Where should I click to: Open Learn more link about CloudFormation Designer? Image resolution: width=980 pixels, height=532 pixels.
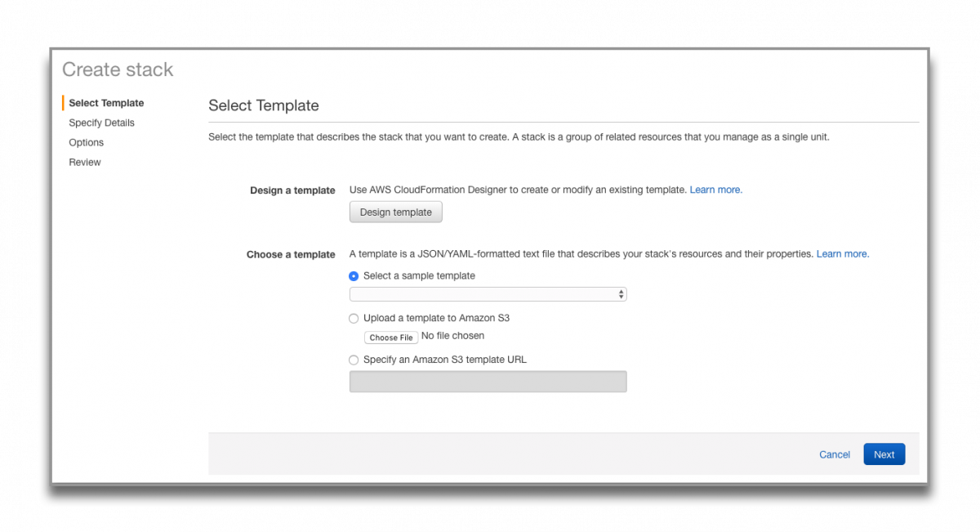pyautogui.click(x=715, y=190)
